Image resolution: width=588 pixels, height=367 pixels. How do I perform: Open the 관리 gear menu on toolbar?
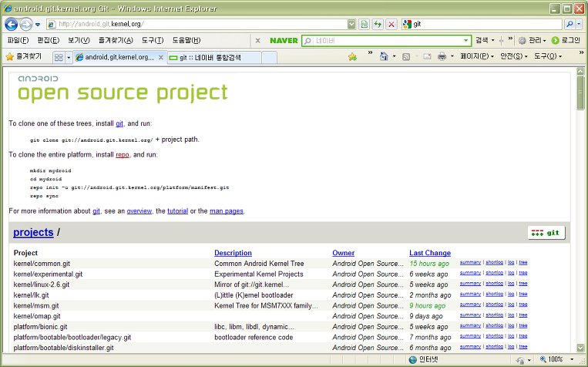532,40
